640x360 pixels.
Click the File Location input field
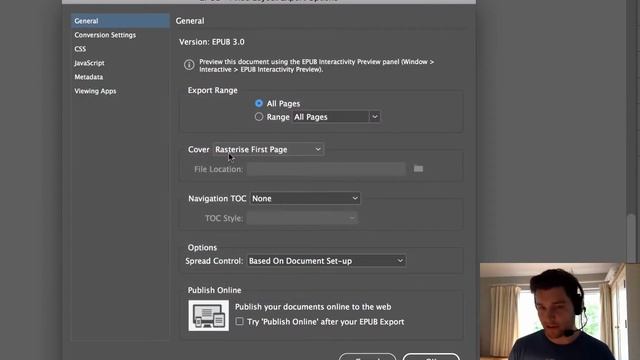point(326,169)
